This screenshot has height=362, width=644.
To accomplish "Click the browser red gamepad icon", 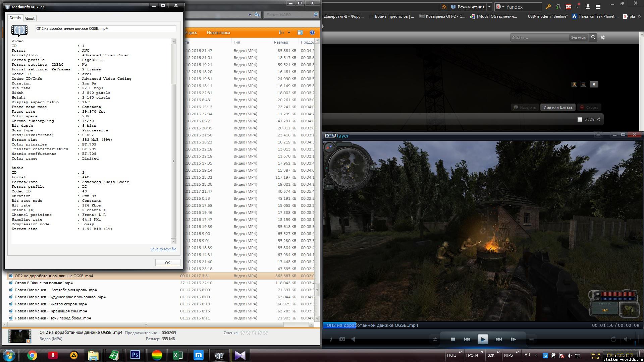I will pyautogui.click(x=569, y=7).
